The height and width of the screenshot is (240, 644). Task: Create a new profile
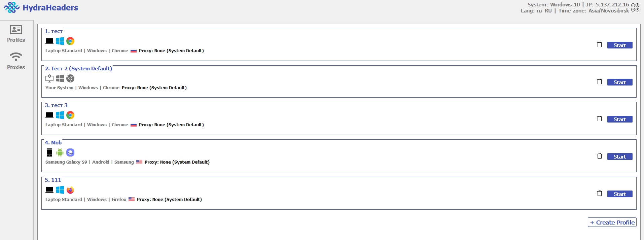coord(612,222)
